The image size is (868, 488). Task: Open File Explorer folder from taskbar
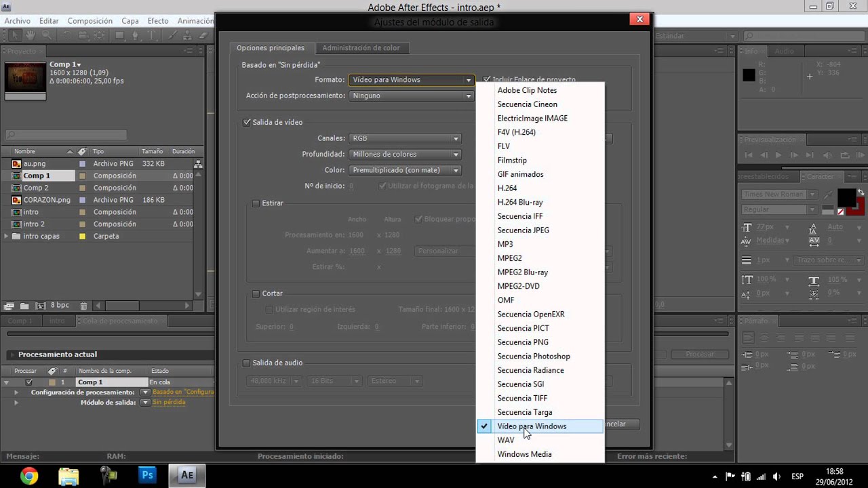tap(68, 476)
